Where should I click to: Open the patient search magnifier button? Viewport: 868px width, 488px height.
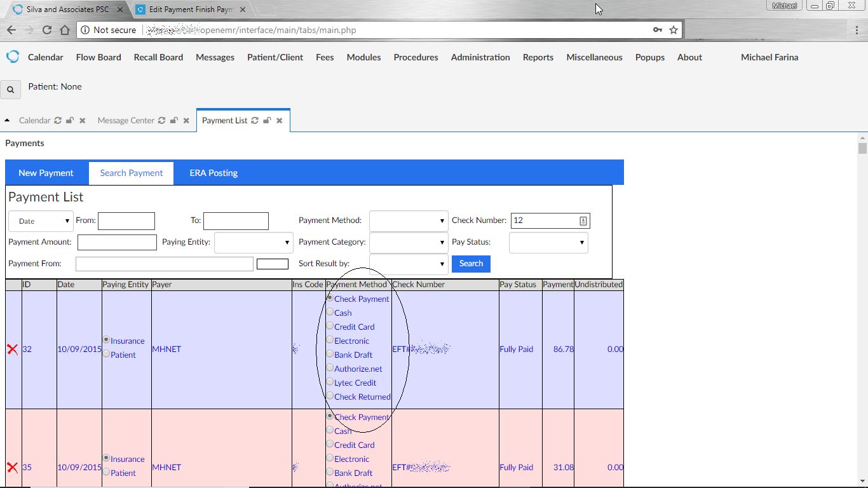coord(11,90)
